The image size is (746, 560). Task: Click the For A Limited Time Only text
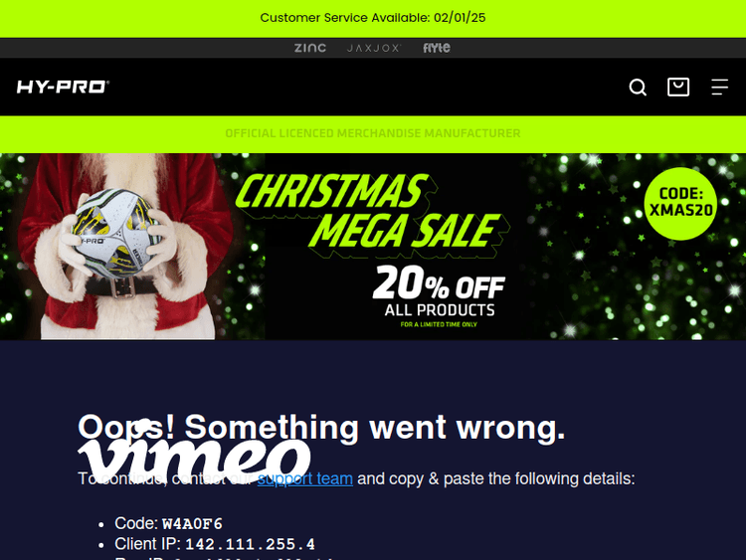439,324
